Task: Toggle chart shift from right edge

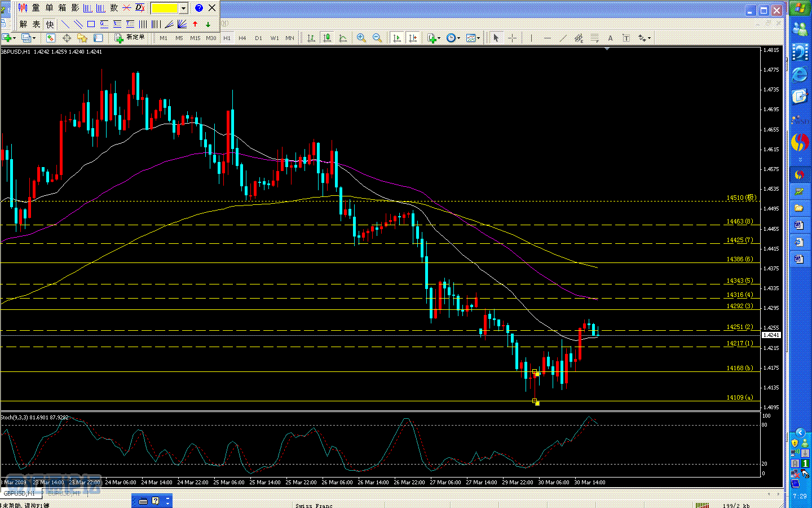Action: pyautogui.click(x=413, y=38)
